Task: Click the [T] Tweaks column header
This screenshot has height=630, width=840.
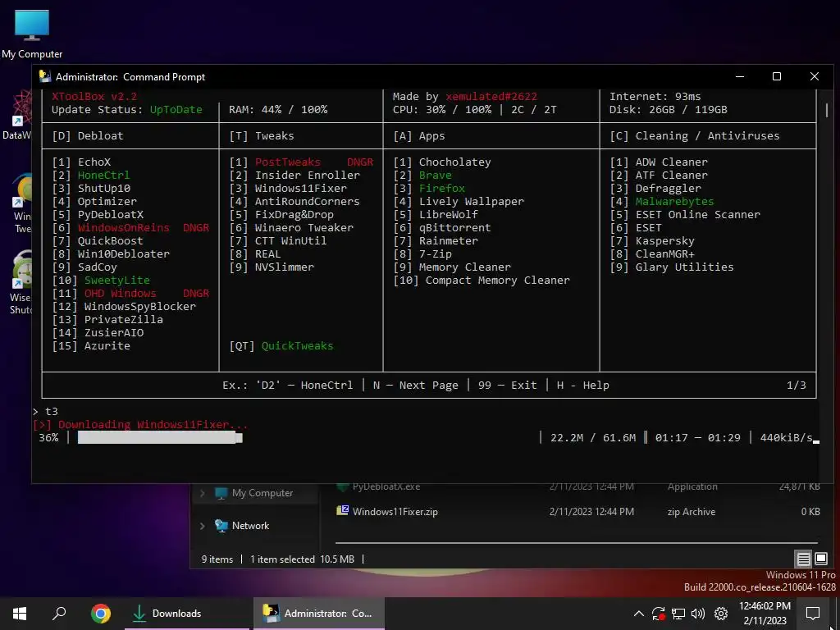Action: [262, 135]
